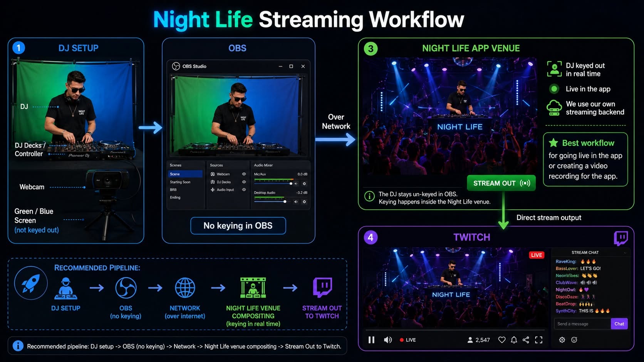This screenshot has height=362, width=644.
Task: Select the Audio Input source row
Action: pyautogui.click(x=228, y=190)
